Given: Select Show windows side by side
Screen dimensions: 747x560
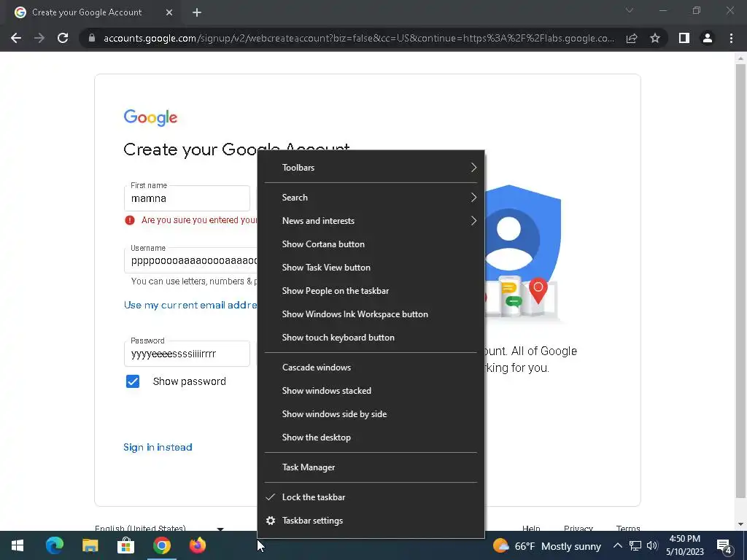Looking at the screenshot, I should 371,414.
